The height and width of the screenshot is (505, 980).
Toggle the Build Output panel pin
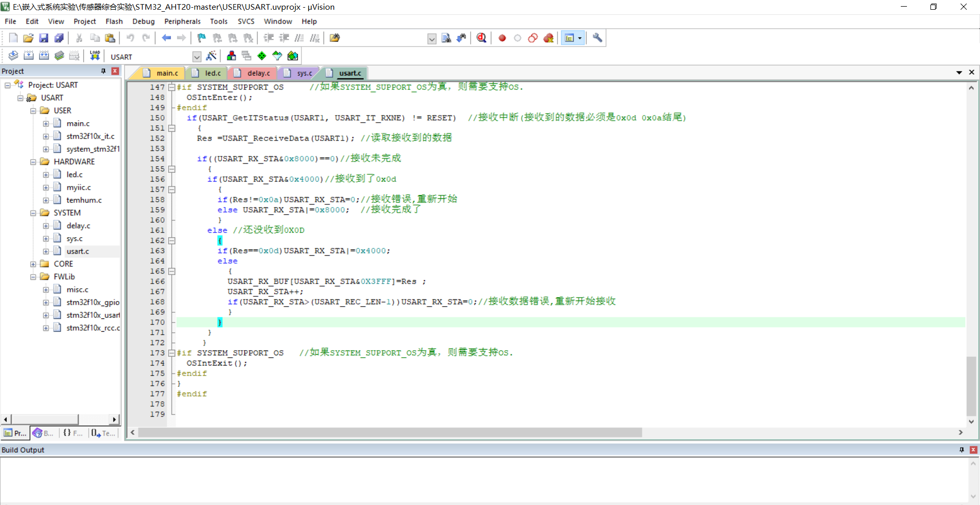click(x=962, y=450)
